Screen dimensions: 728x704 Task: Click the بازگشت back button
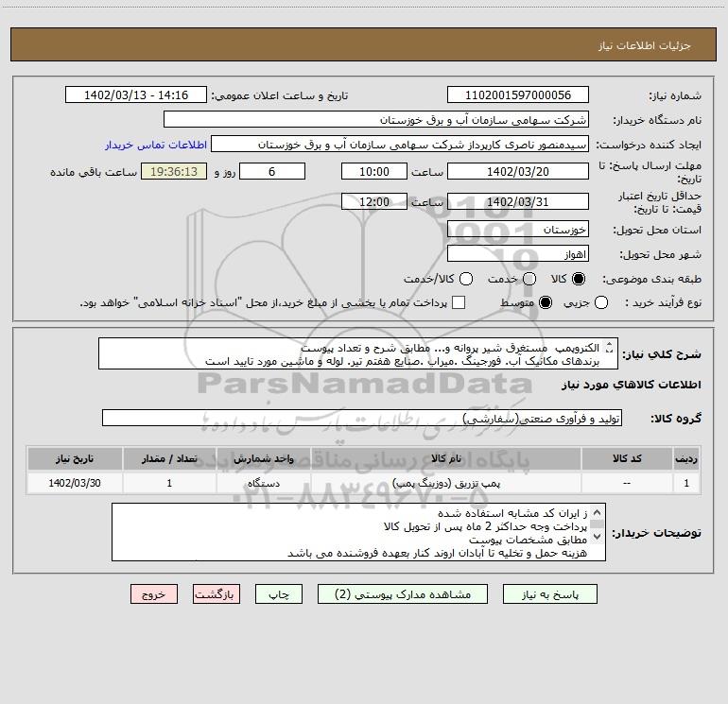217,594
